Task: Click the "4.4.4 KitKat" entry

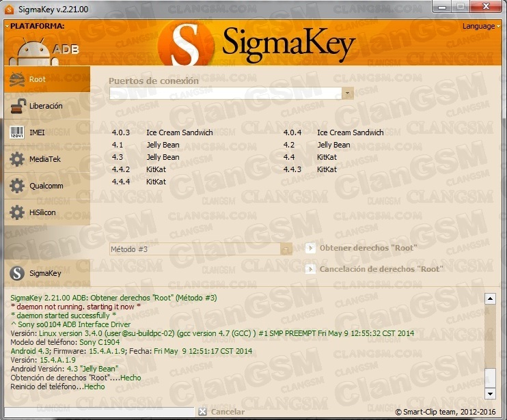Action: click(x=139, y=182)
